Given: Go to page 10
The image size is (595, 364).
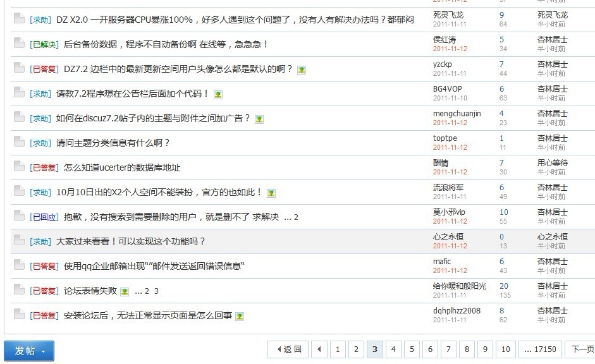Looking at the screenshot, I should pyautogui.click(x=506, y=349).
